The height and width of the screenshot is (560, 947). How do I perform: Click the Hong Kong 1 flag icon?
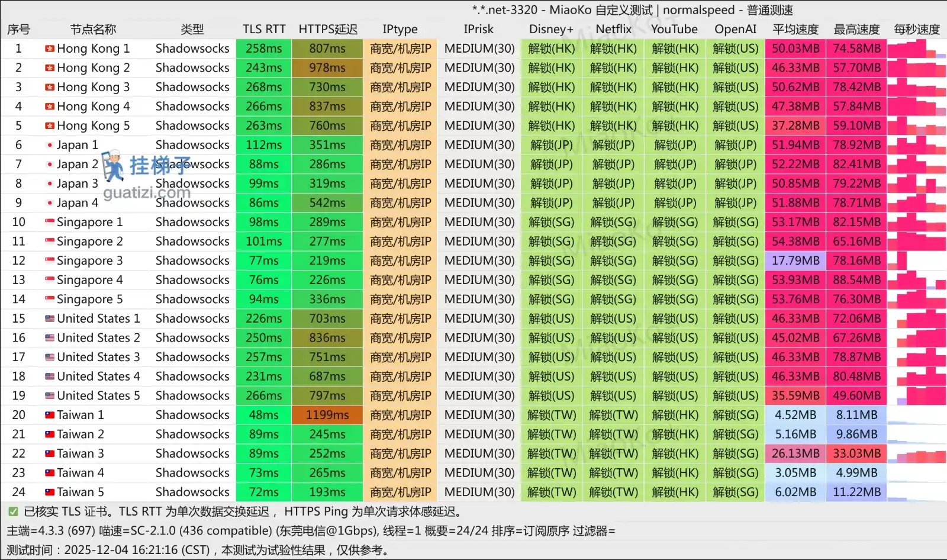[x=50, y=49]
